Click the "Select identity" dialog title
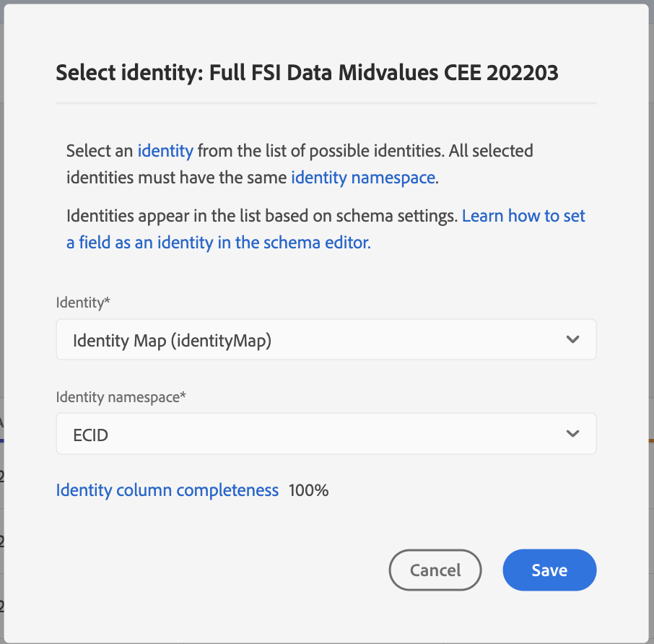 [x=307, y=73]
